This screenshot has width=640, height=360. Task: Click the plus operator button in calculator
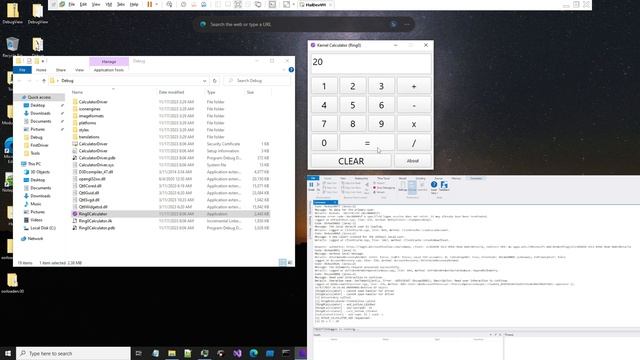414,86
